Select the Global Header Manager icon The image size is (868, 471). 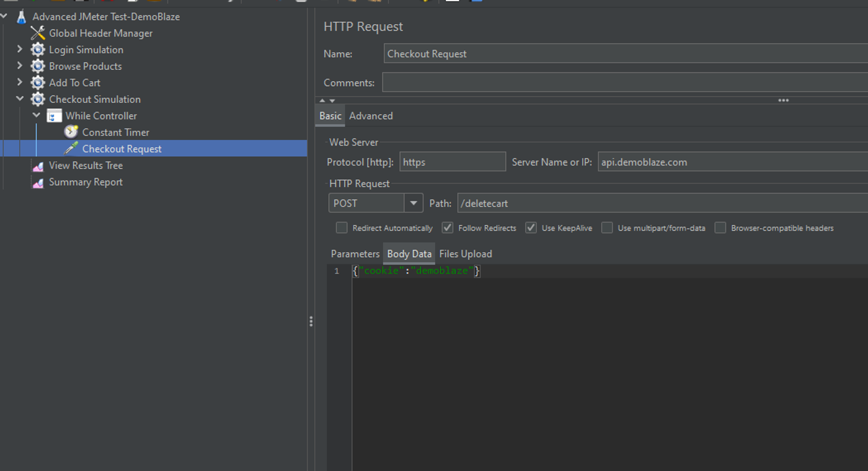pyautogui.click(x=38, y=33)
